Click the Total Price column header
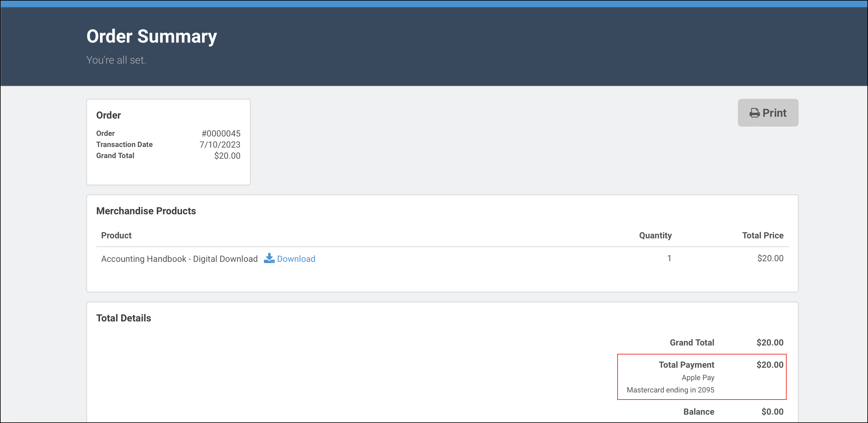Screen dimensions: 868x423 click(763, 236)
